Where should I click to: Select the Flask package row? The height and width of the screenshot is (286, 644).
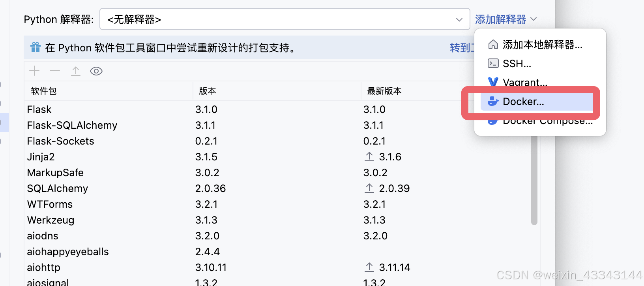pyautogui.click(x=277, y=109)
